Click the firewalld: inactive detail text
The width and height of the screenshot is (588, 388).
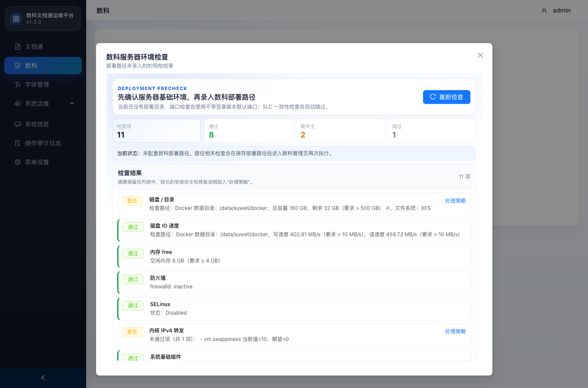(171, 287)
